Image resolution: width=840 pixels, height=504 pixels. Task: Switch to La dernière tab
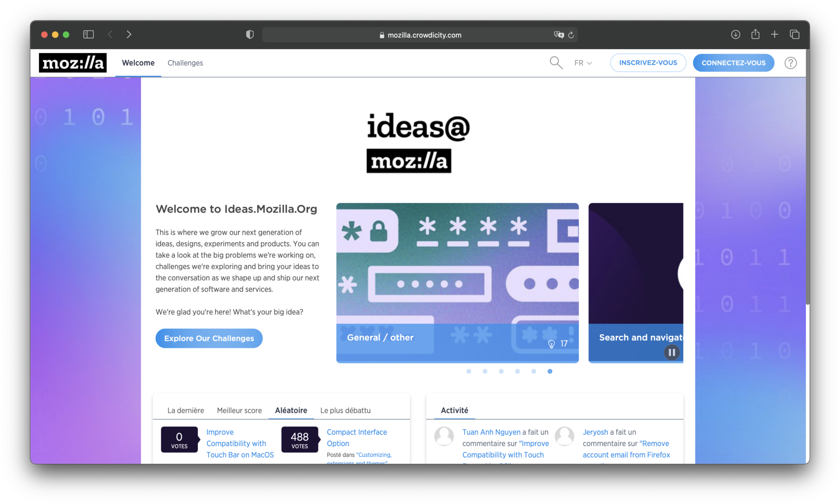point(185,410)
